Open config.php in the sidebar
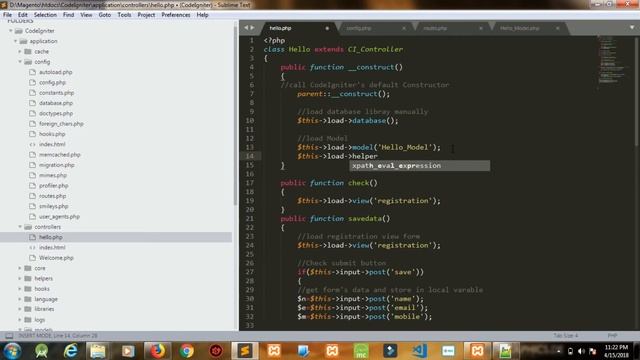The image size is (640, 360). 52,82
